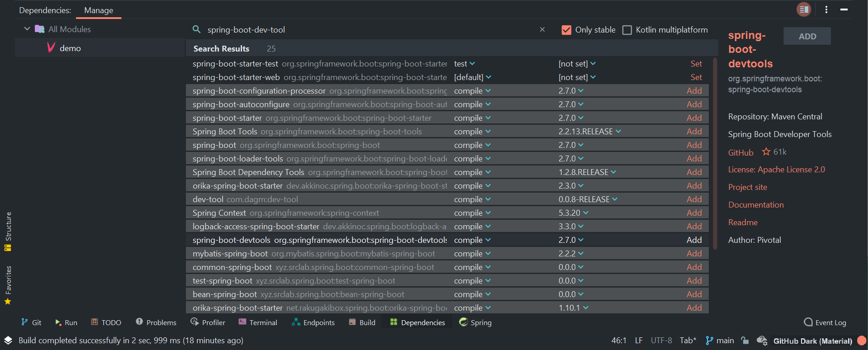Click the red notification indicator circle

click(x=862, y=341)
